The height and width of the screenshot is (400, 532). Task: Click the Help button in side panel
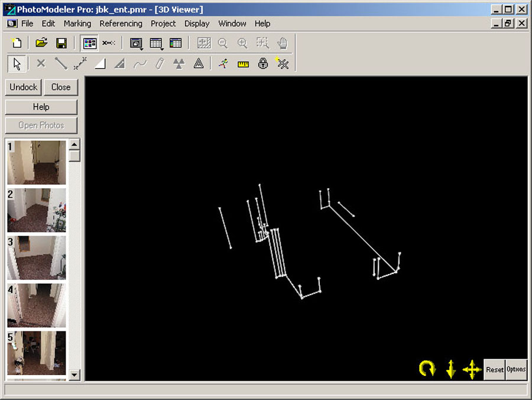coord(41,107)
